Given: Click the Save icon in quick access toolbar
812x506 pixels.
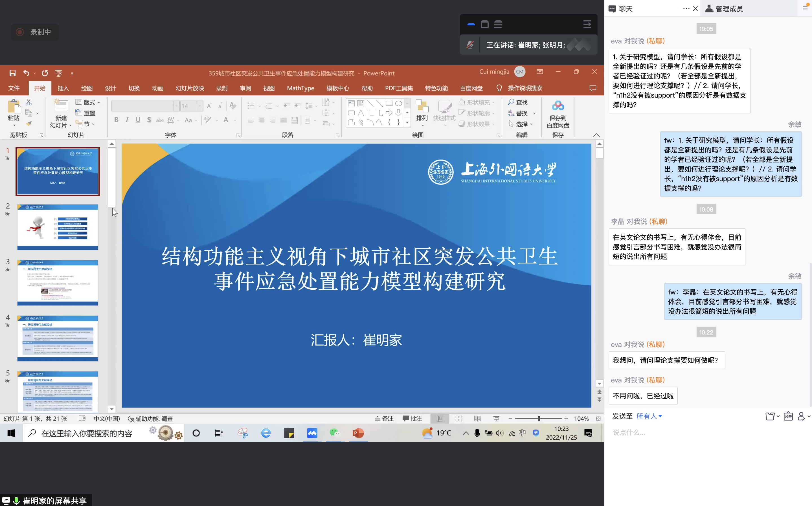Looking at the screenshot, I should [x=12, y=73].
